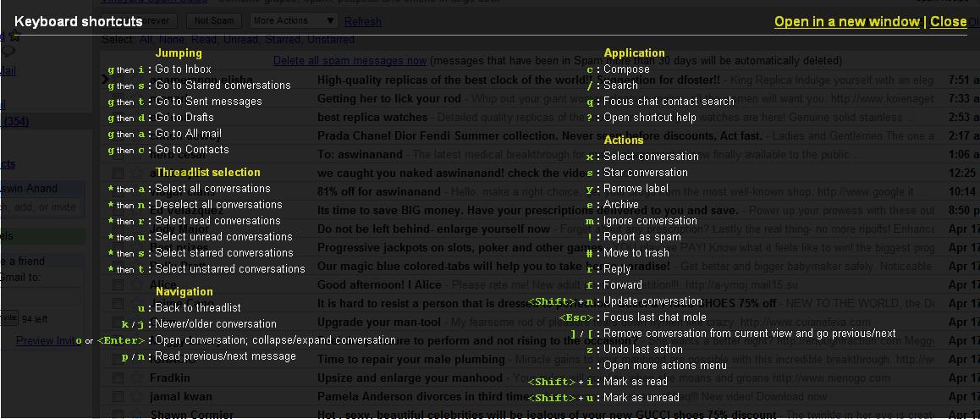This screenshot has width=980, height=419.
Task: Click the 'Actions' section heading
Action: pos(624,140)
